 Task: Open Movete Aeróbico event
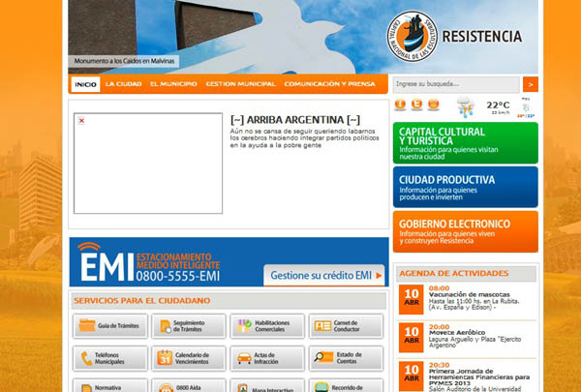[x=457, y=333]
